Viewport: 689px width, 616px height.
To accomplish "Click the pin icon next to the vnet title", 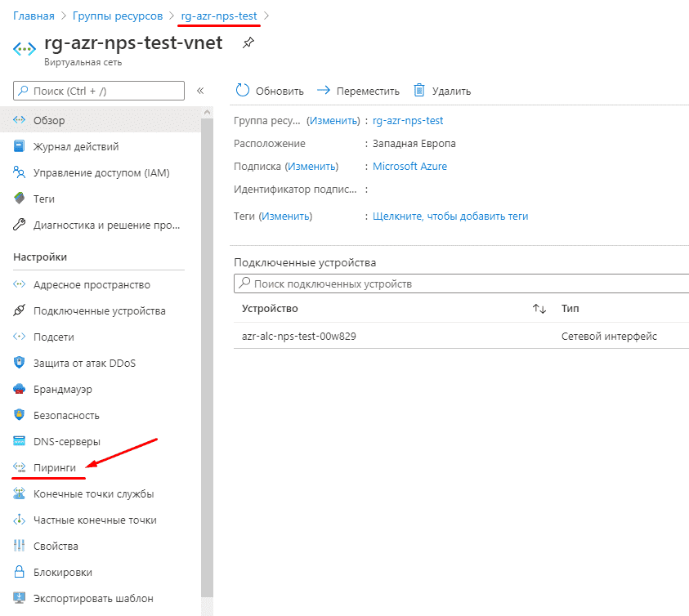I will click(x=248, y=43).
